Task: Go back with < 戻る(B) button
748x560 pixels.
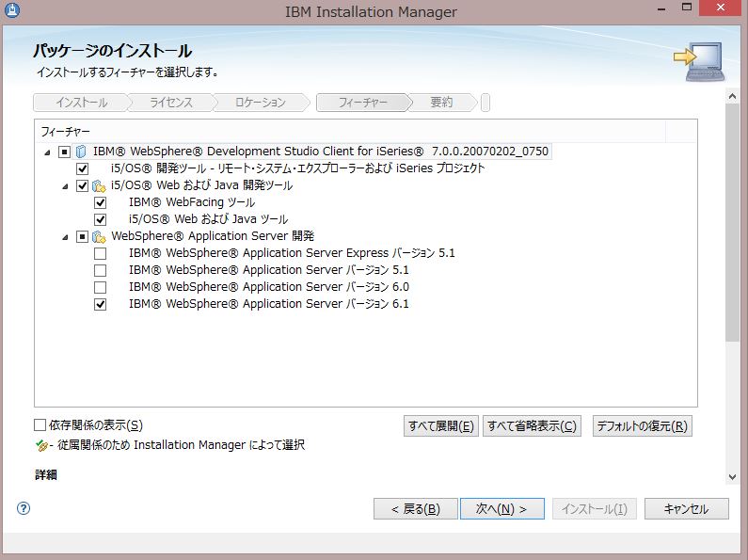Action: [x=416, y=509]
